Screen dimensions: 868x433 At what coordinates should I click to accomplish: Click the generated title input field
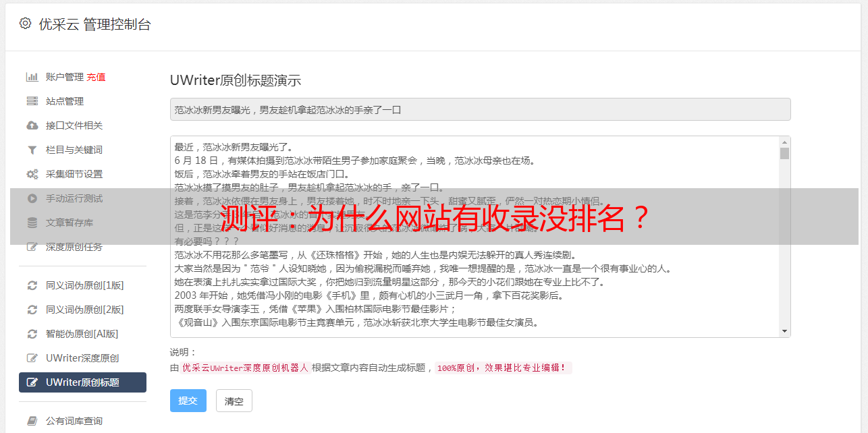click(x=480, y=109)
